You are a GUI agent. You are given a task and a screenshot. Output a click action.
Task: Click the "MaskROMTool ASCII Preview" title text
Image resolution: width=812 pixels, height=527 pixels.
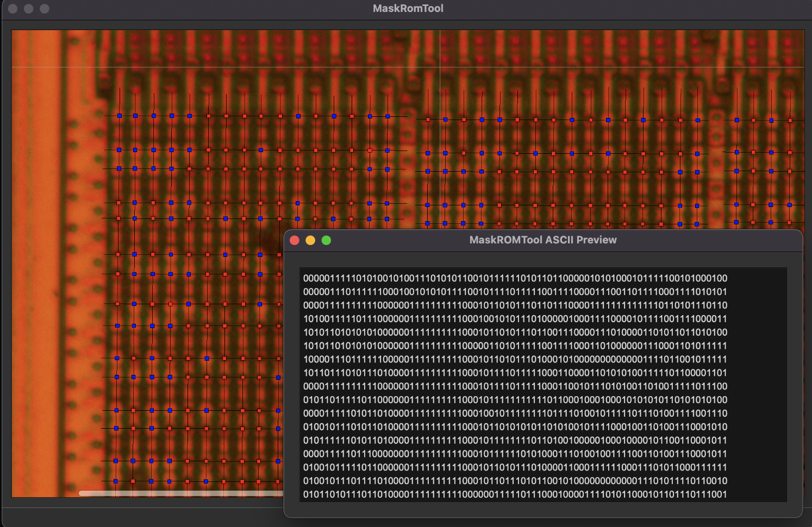542,240
